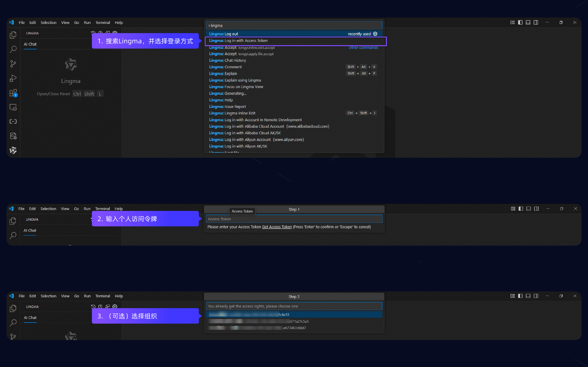This screenshot has width=588, height=367.
Task: Open Source Control in top window's activity bar
Action: point(13,64)
